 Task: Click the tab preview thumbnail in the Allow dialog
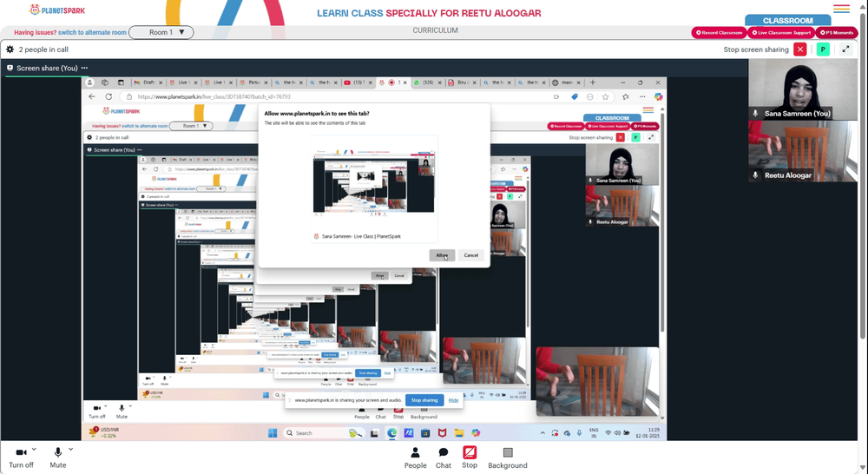373,181
